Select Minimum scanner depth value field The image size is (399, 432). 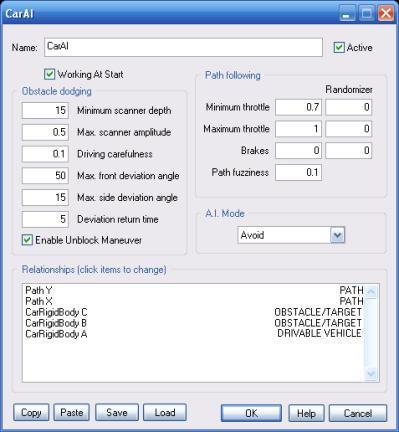pyautogui.click(x=45, y=110)
